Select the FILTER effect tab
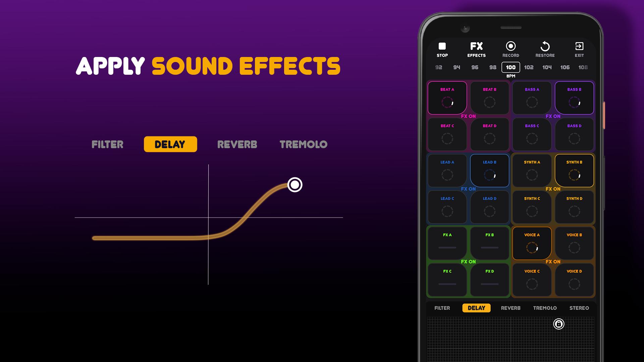 [442, 308]
